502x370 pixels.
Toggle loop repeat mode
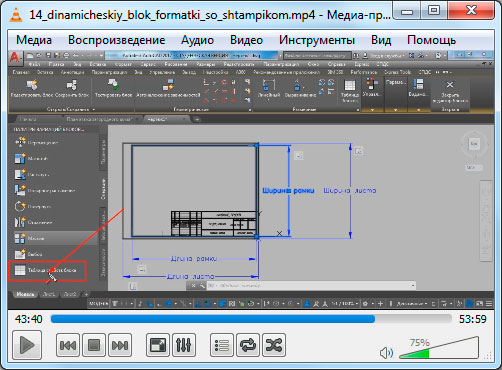[248, 345]
